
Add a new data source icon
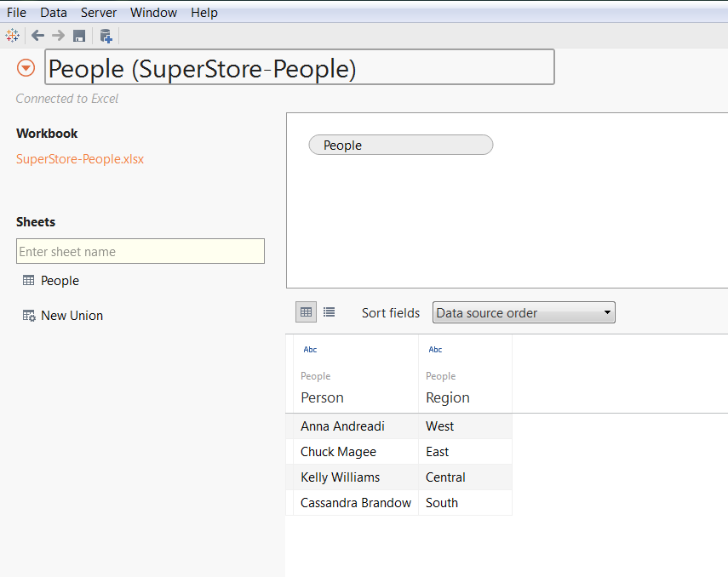pyautogui.click(x=106, y=36)
